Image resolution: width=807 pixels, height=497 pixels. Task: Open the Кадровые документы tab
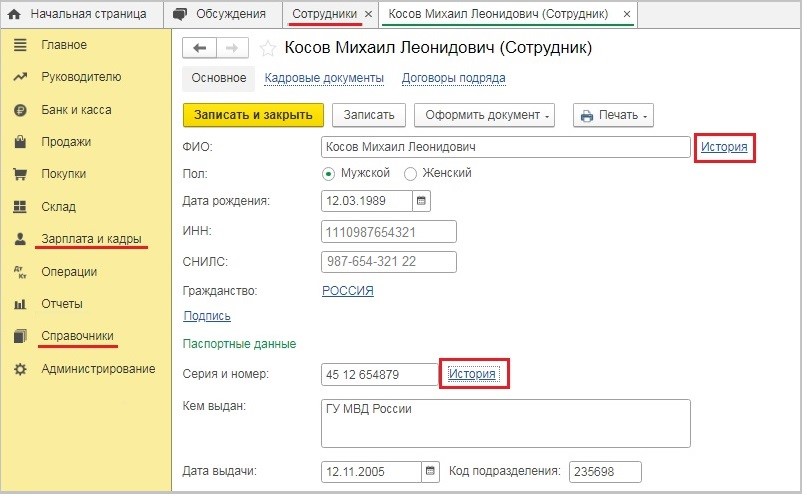point(324,78)
